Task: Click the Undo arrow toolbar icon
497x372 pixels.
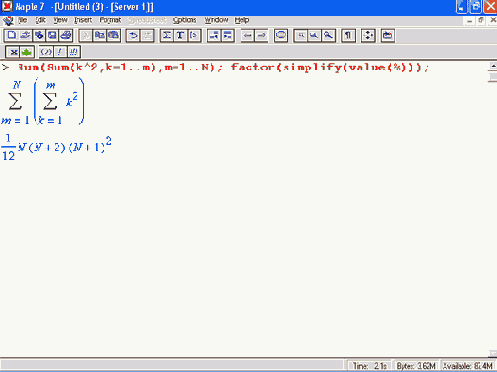Action: (x=133, y=35)
